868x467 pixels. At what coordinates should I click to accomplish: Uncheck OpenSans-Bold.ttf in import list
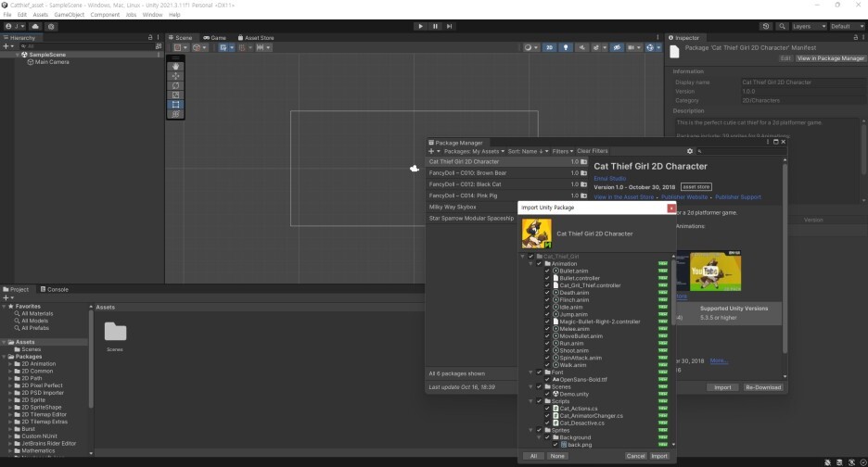(547, 380)
